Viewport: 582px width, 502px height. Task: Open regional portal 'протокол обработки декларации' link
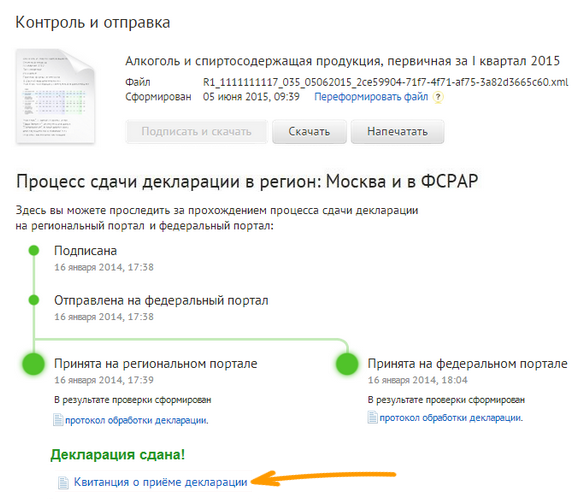137,420
